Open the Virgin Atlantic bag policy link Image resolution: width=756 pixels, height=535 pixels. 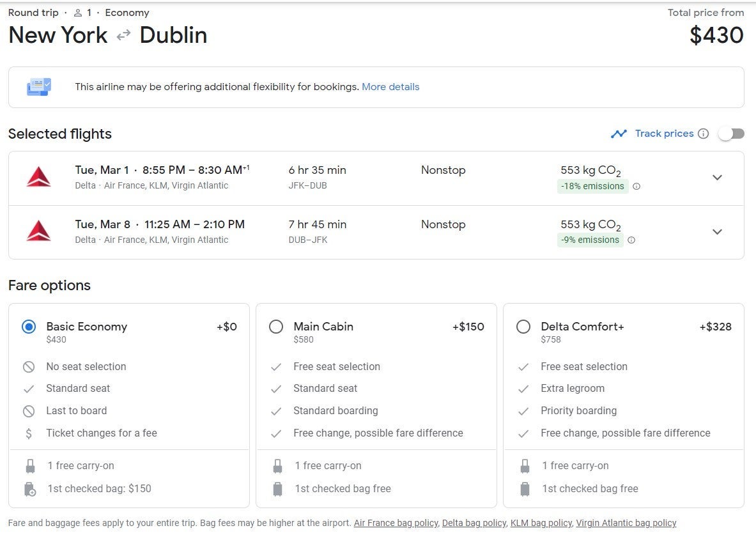626,523
